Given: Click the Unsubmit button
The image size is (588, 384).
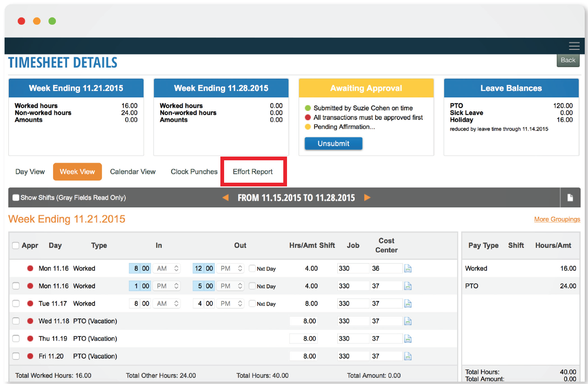Looking at the screenshot, I should [x=333, y=143].
